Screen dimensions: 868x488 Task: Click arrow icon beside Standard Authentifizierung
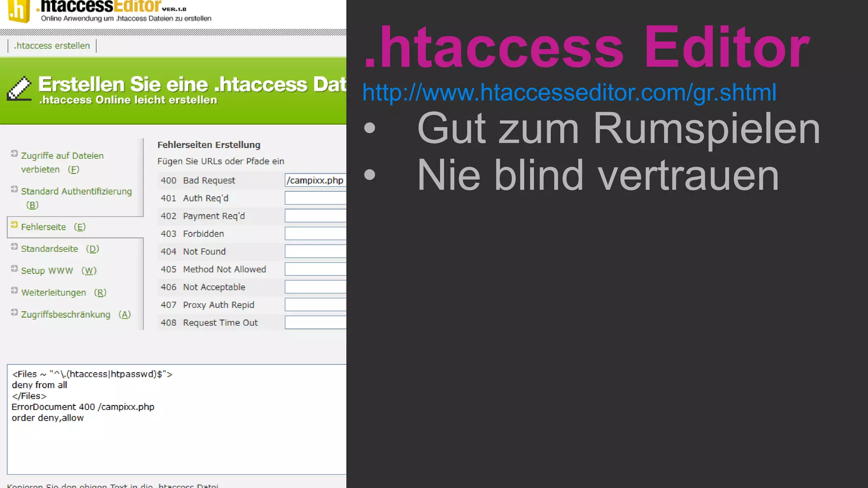click(x=14, y=189)
